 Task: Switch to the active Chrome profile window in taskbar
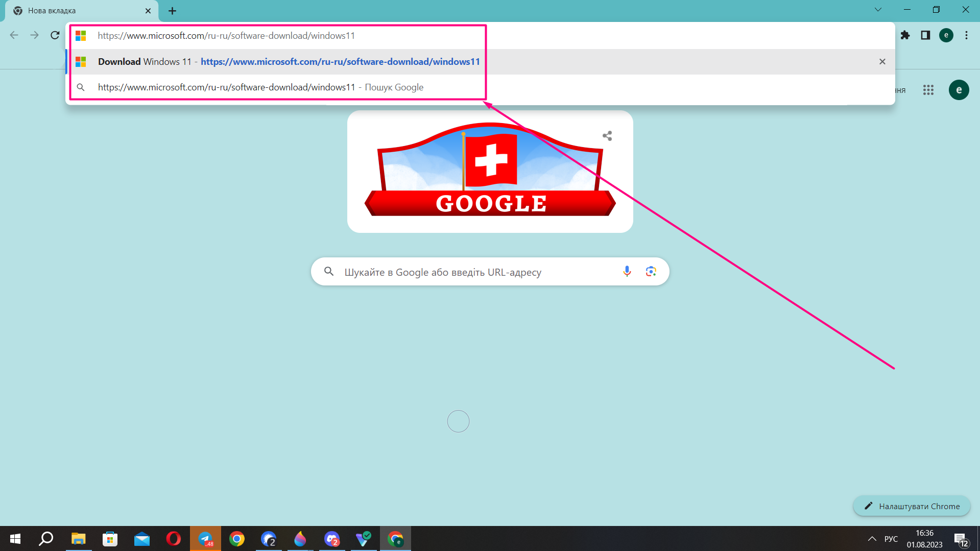[395, 539]
